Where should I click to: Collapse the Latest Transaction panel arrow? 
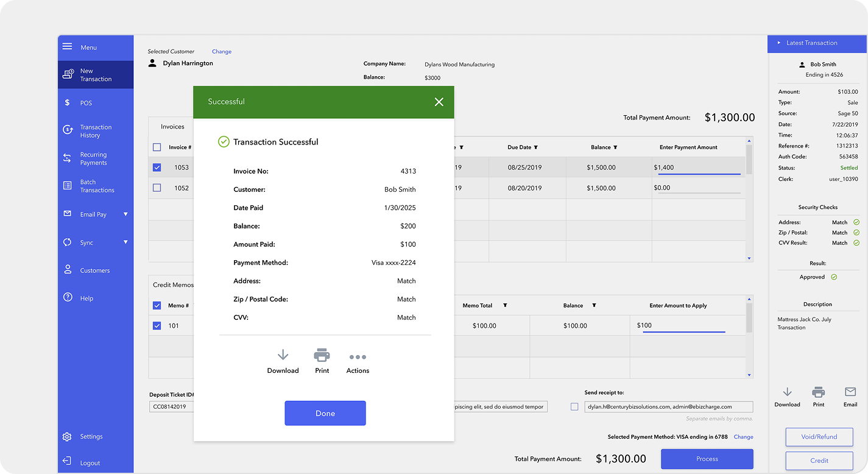(x=778, y=43)
